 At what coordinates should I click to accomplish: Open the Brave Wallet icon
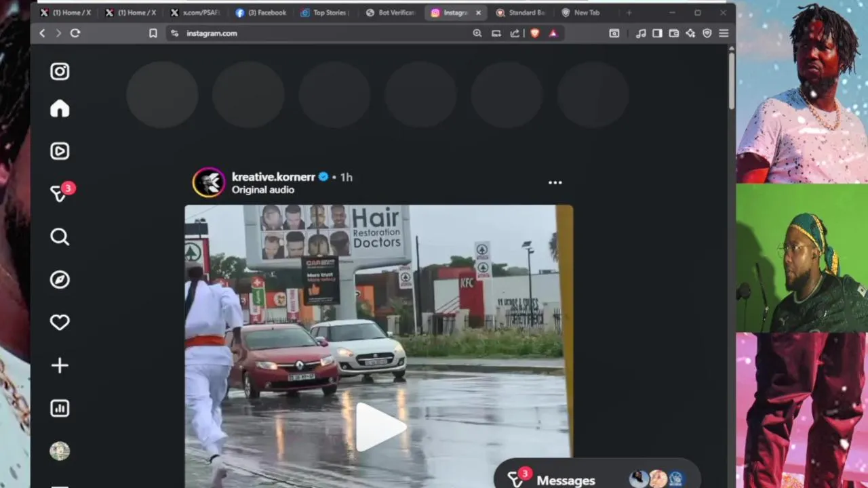[x=674, y=33]
